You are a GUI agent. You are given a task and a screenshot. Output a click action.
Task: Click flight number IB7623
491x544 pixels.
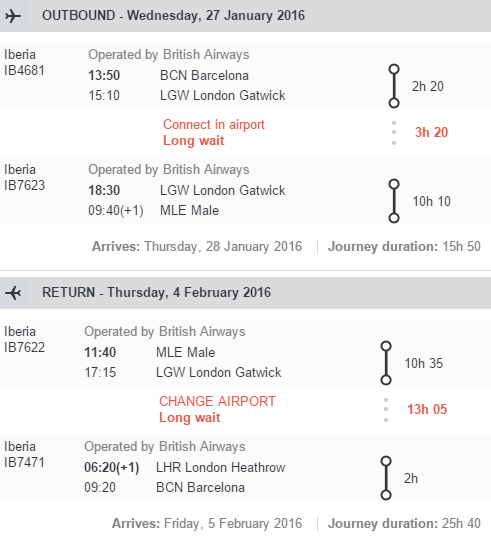(24, 185)
